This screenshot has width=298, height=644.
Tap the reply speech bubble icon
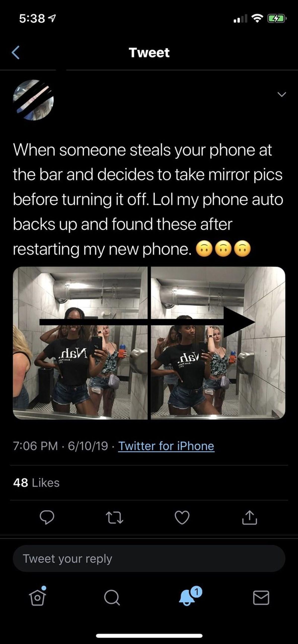[47, 518]
